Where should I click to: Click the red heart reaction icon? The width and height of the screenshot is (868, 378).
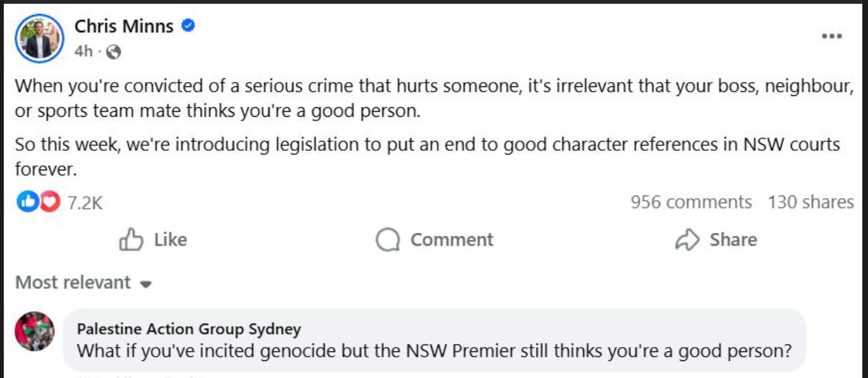coord(49,202)
